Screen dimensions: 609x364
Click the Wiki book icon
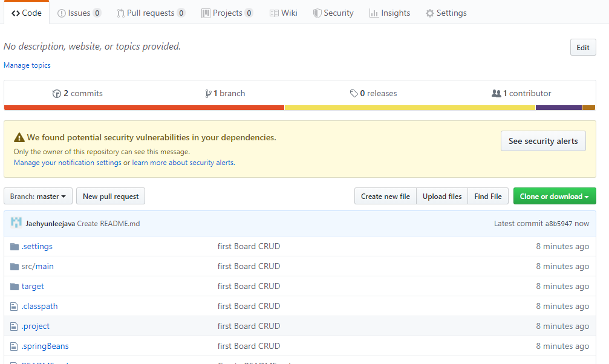[274, 13]
